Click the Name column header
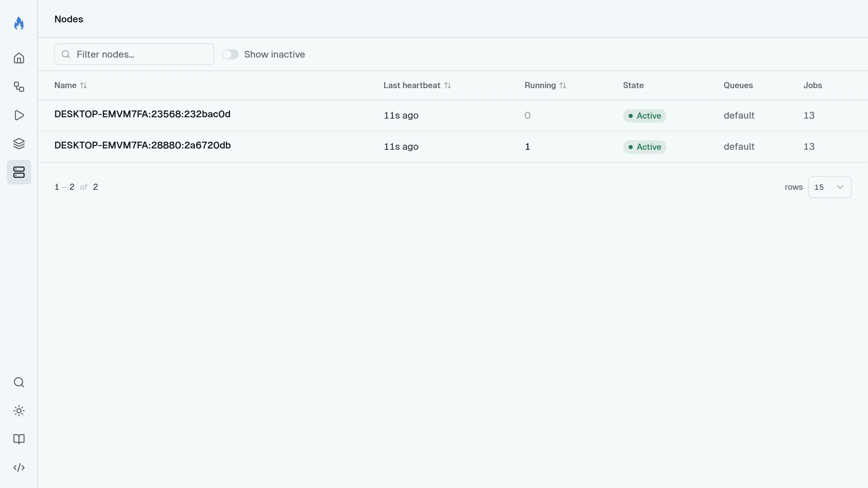868x488 pixels. click(65, 85)
